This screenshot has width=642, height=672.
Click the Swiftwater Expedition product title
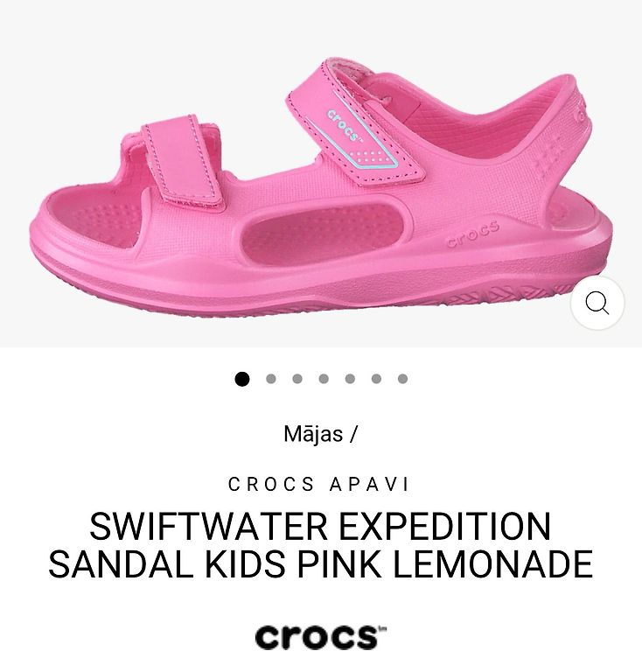pos(321,545)
